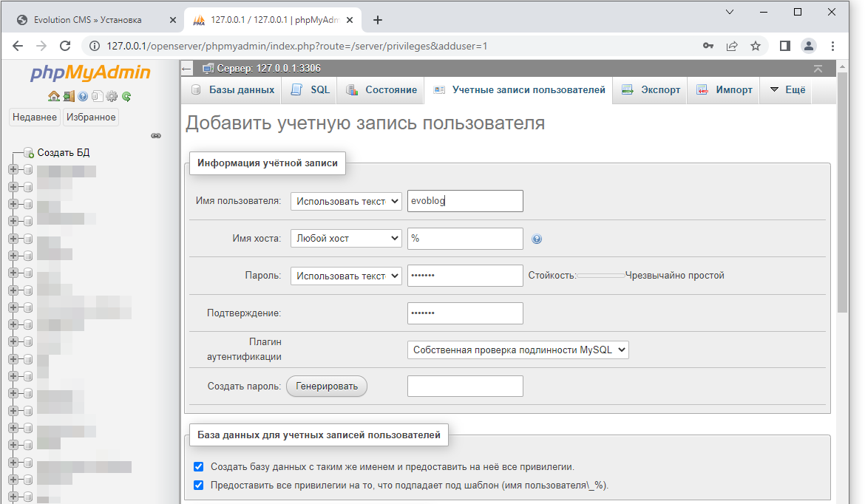The height and width of the screenshot is (504, 865).
Task: Uncheck creating a same-name database with privileges
Action: (198, 466)
